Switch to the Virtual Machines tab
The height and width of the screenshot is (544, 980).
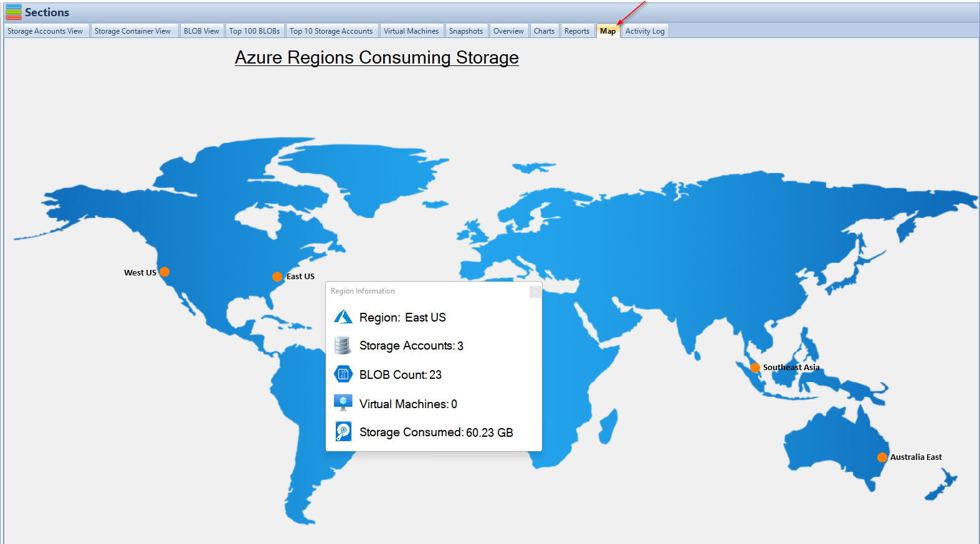click(411, 31)
